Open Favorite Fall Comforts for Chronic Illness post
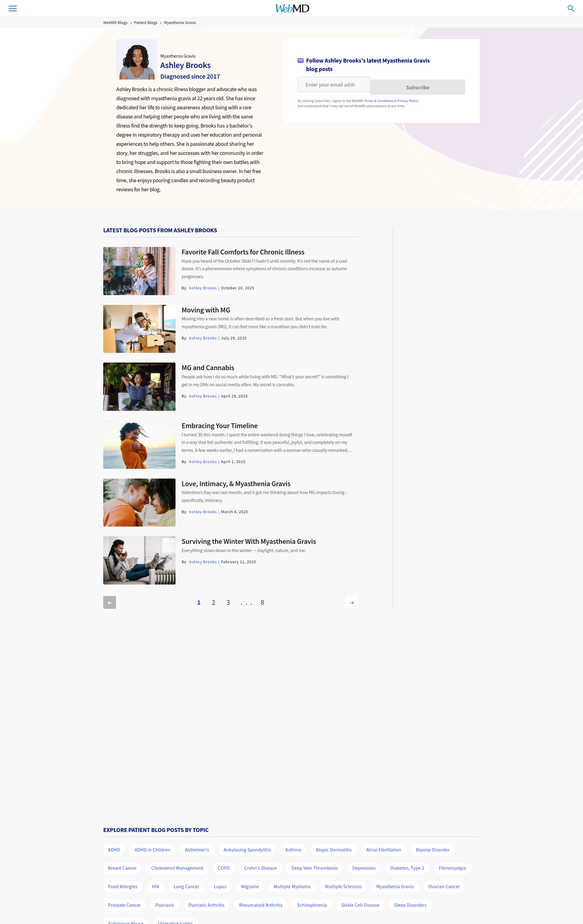This screenshot has height=924, width=583. (243, 252)
